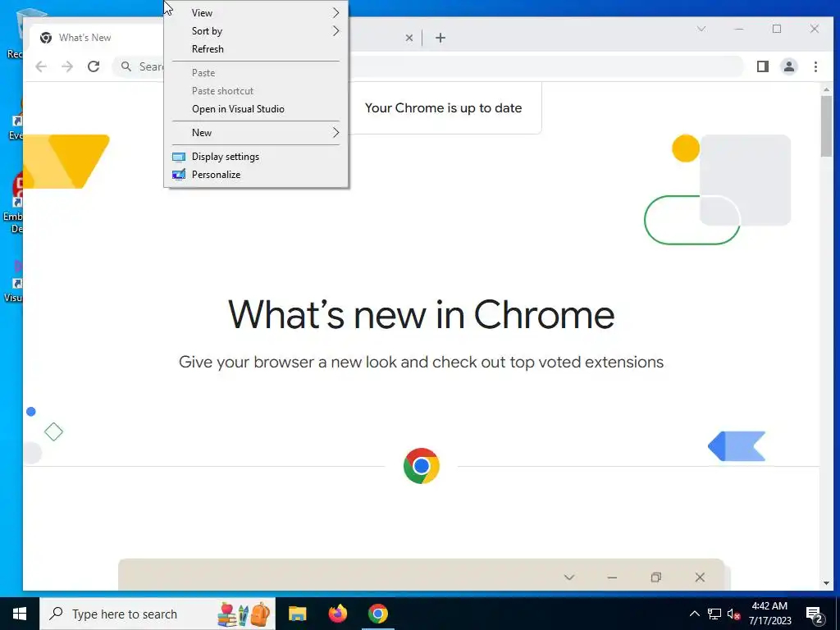Click restore icon in mock window preview
Image resolution: width=840 pixels, height=630 pixels.
656,577
